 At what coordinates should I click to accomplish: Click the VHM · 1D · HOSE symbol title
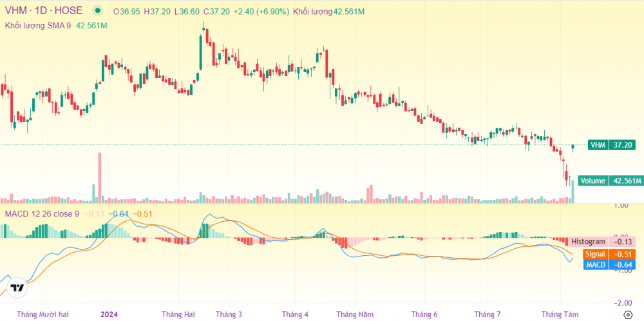click(x=44, y=11)
